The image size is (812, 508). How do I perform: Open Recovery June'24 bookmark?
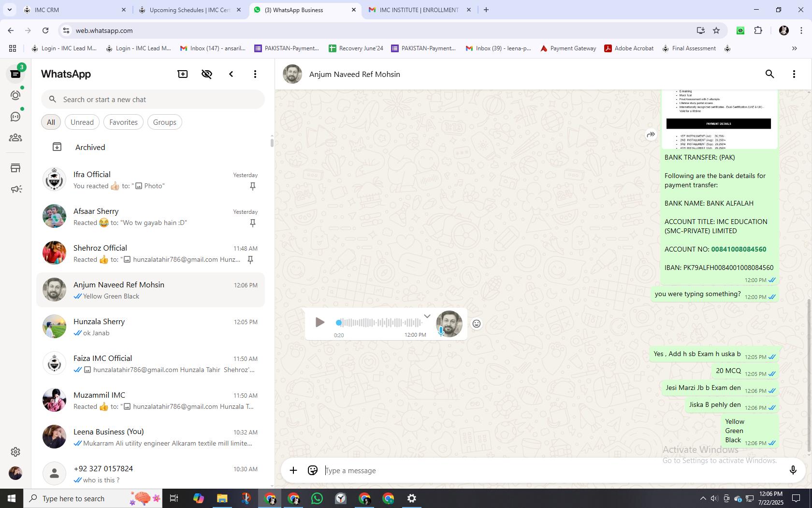click(356, 48)
